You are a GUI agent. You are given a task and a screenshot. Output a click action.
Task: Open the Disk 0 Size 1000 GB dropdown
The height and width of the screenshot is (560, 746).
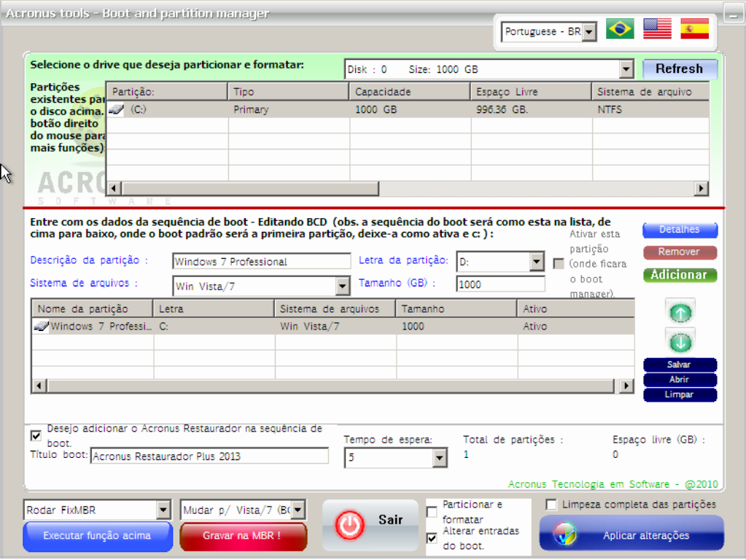click(626, 69)
